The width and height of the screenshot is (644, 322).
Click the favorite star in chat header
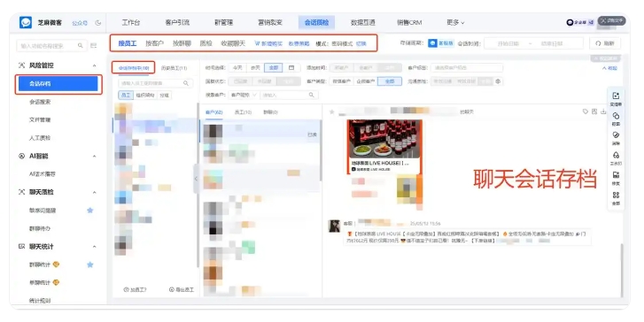[x=332, y=111]
